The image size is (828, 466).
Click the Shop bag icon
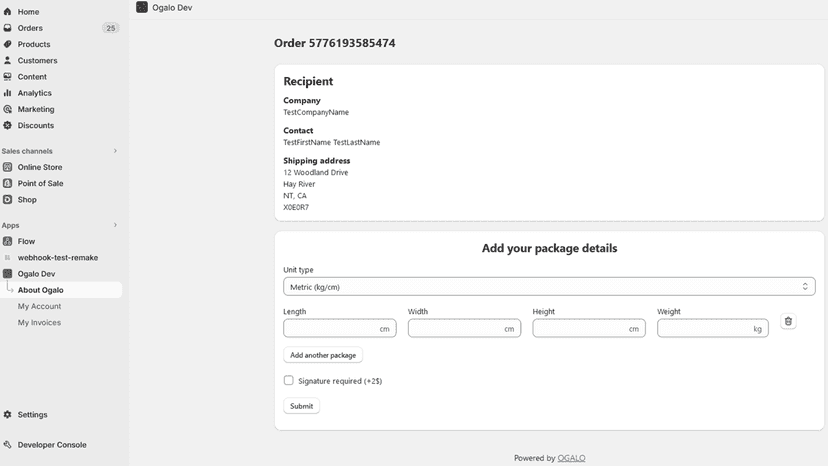tap(7, 200)
